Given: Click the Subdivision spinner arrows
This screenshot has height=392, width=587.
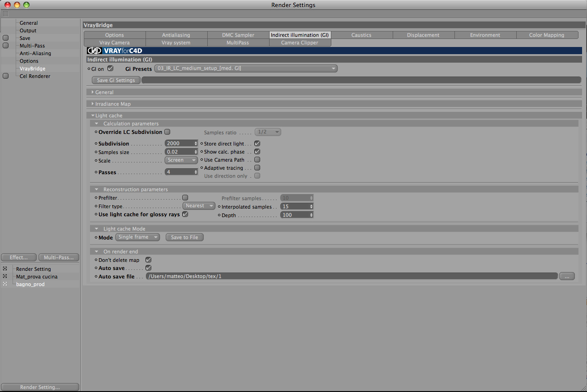Looking at the screenshot, I should [196, 144].
